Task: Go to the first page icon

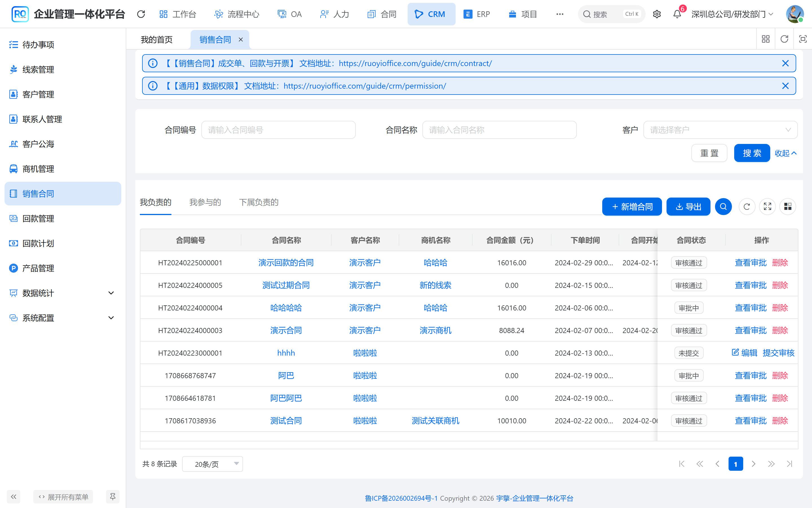Action: click(x=681, y=464)
